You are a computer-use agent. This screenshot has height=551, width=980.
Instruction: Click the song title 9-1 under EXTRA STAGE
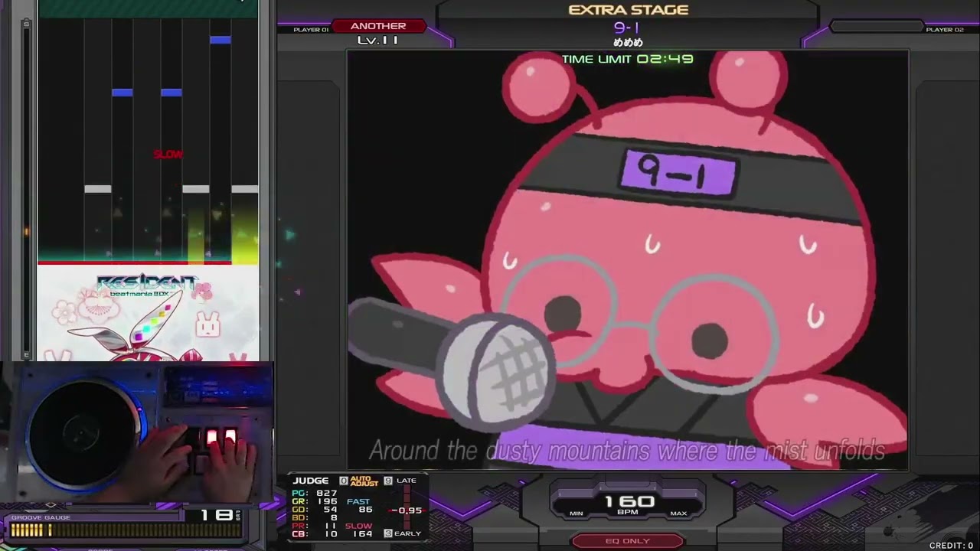point(627,28)
